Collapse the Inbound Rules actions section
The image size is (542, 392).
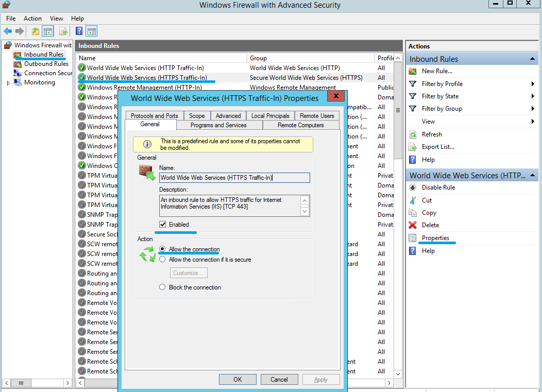(532, 59)
